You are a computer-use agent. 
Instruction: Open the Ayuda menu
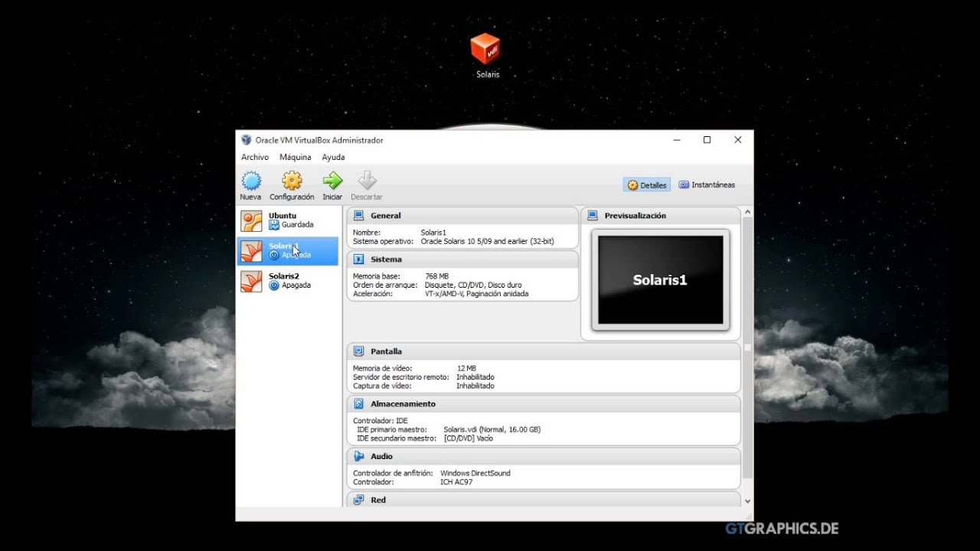(x=333, y=157)
